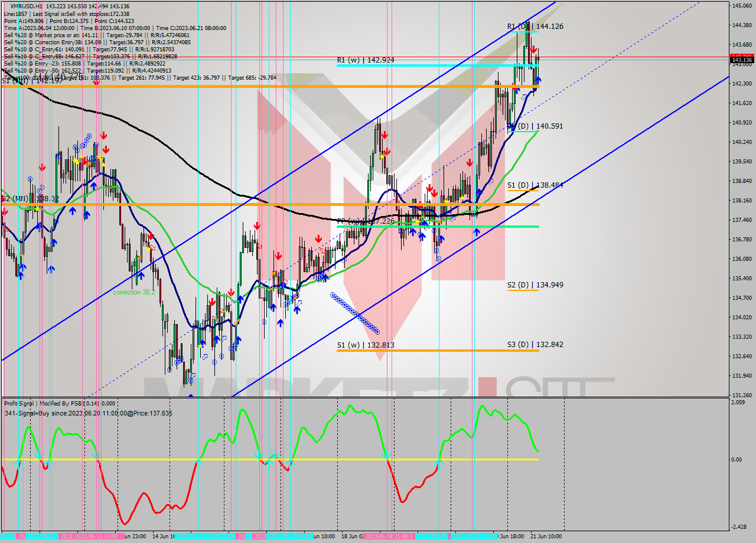Click the 136.080 price scale value
This screenshot has width=756, height=543.
point(742,259)
